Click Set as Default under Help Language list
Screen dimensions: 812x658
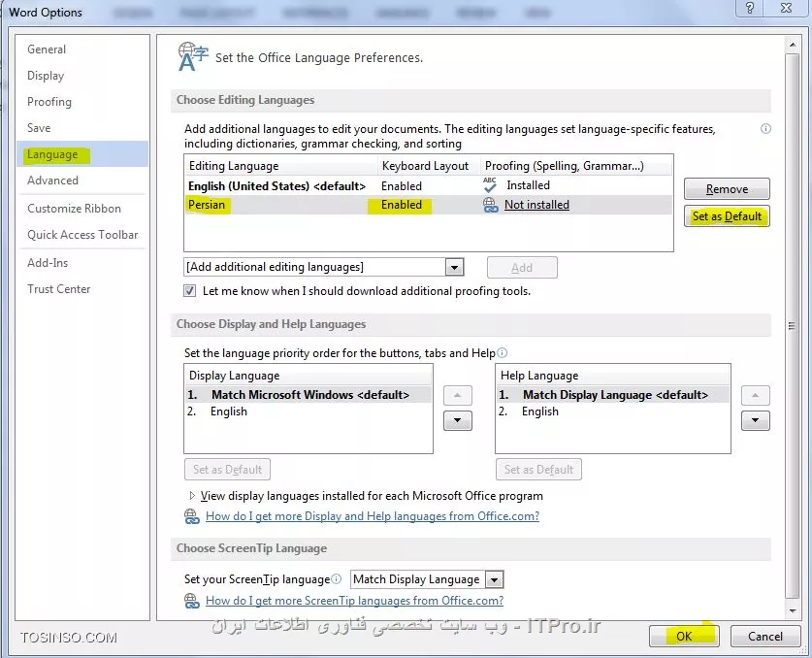(538, 470)
